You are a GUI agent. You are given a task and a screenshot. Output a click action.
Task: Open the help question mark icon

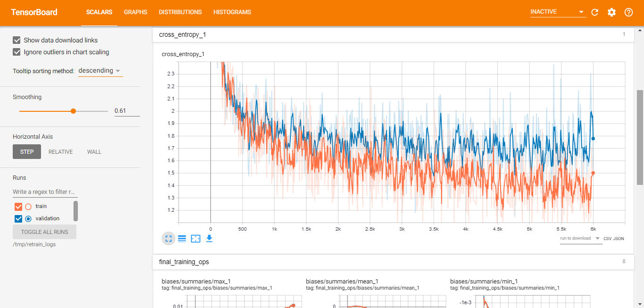628,12
